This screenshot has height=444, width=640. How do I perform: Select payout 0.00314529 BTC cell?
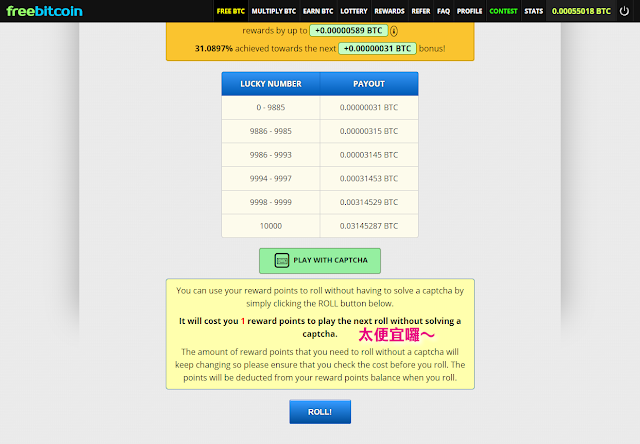369,202
